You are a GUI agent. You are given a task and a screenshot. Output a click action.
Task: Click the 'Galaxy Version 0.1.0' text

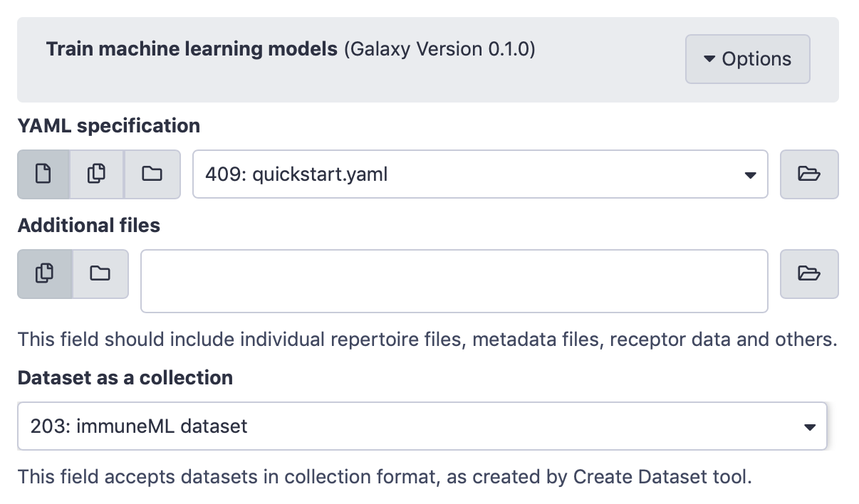tap(439, 50)
